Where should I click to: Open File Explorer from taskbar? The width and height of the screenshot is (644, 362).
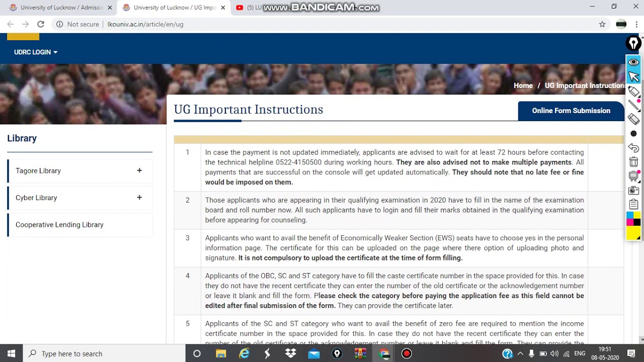(221, 353)
